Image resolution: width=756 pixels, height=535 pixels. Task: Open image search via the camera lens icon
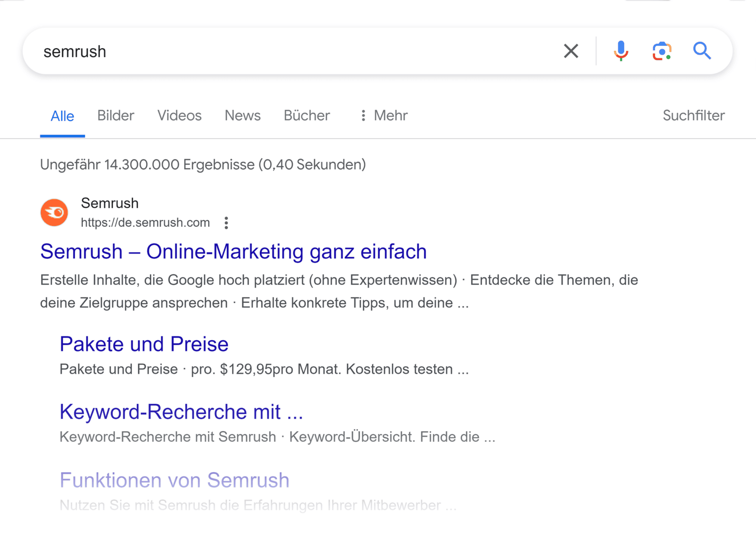(661, 51)
